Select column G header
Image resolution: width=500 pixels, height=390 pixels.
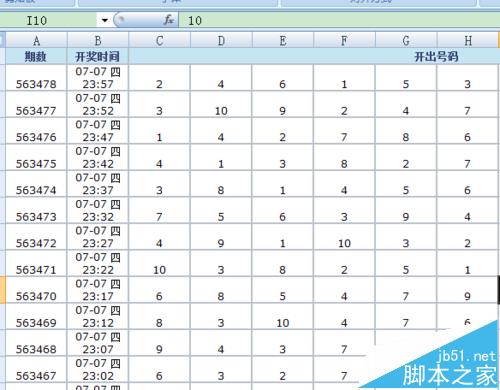click(x=406, y=40)
